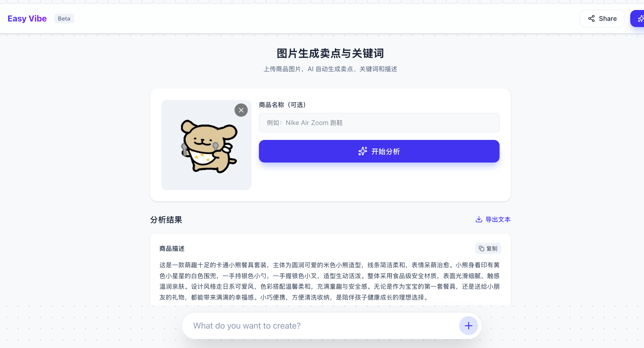This screenshot has height=348, width=644.
Task: Go home via the Easy Vibe logo
Action: coord(27,19)
